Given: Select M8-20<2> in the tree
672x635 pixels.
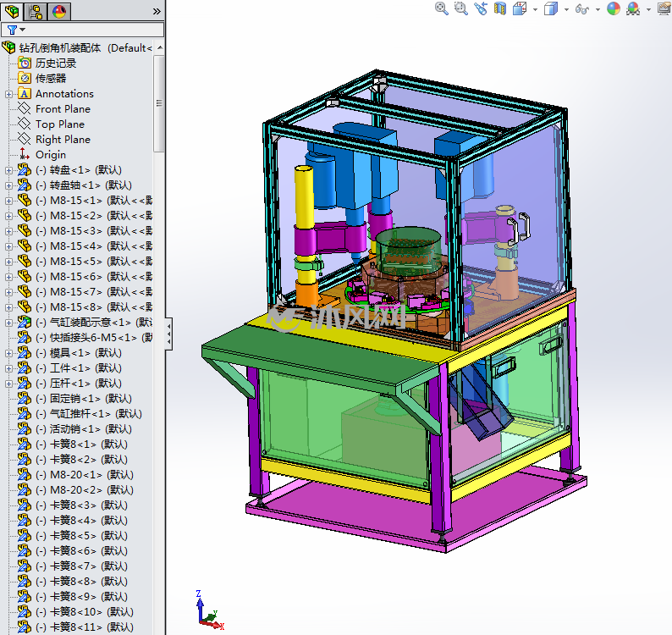Looking at the screenshot, I should [x=85, y=489].
